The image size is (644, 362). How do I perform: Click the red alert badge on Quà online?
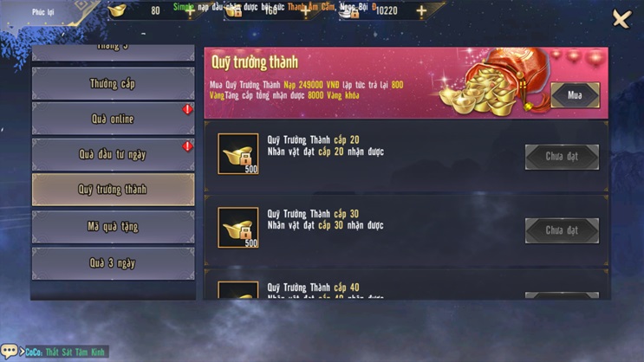point(188,109)
